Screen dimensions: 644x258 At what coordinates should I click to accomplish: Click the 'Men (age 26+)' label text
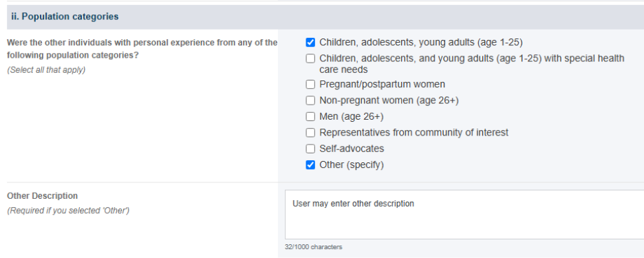click(351, 117)
